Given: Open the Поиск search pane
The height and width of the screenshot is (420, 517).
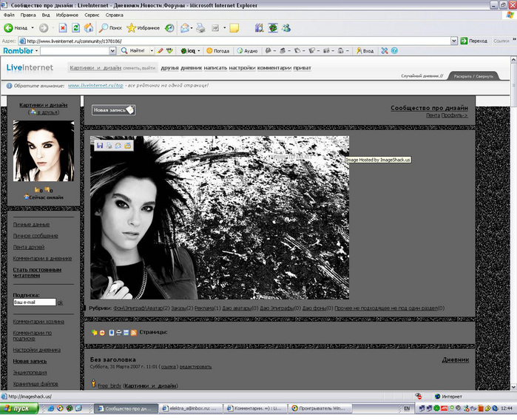Looking at the screenshot, I should 110,28.
